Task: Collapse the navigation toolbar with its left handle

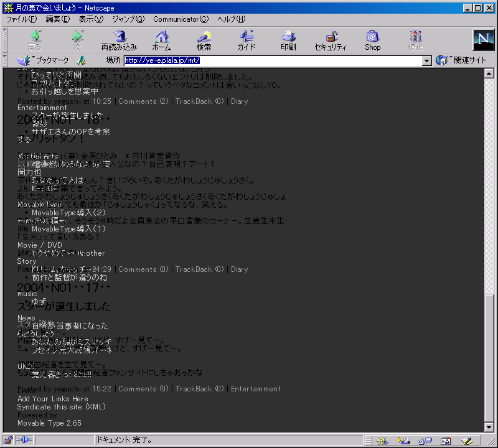Action: 5,40
